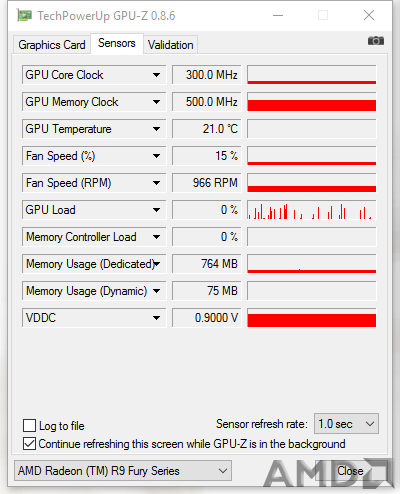This screenshot has height=494, width=400.
Task: Click the camera screenshot icon
Action: tap(376, 41)
